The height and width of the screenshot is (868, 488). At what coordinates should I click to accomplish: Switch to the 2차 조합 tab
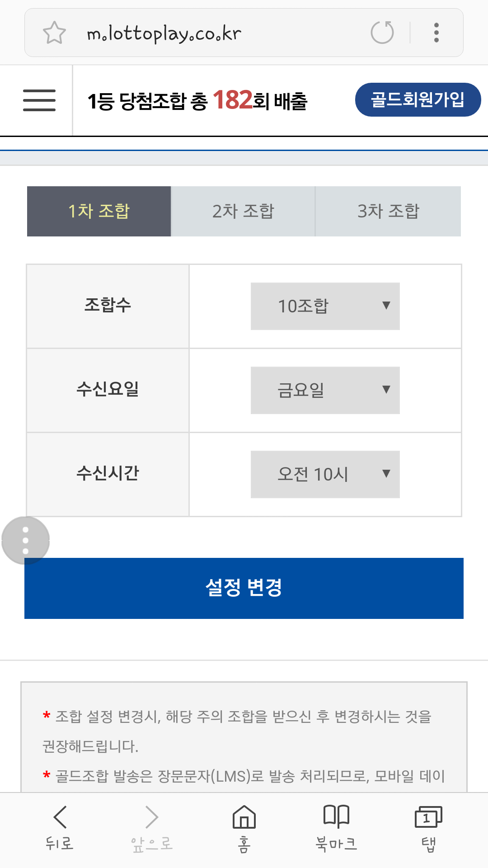click(243, 211)
